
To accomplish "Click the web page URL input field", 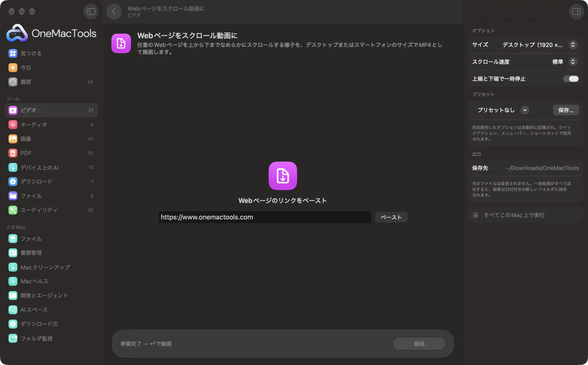I will (265, 217).
